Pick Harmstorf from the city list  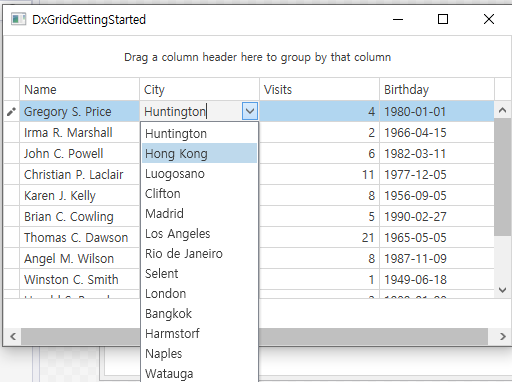(x=199, y=333)
